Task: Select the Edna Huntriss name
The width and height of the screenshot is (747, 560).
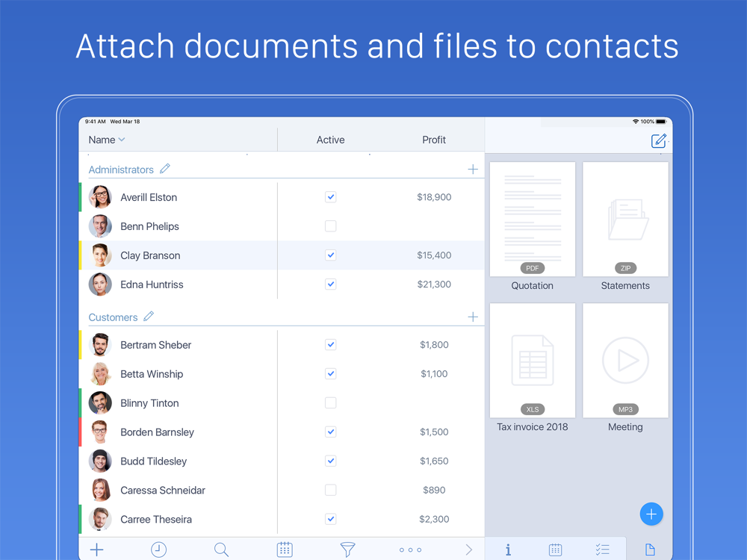Action: point(152,284)
